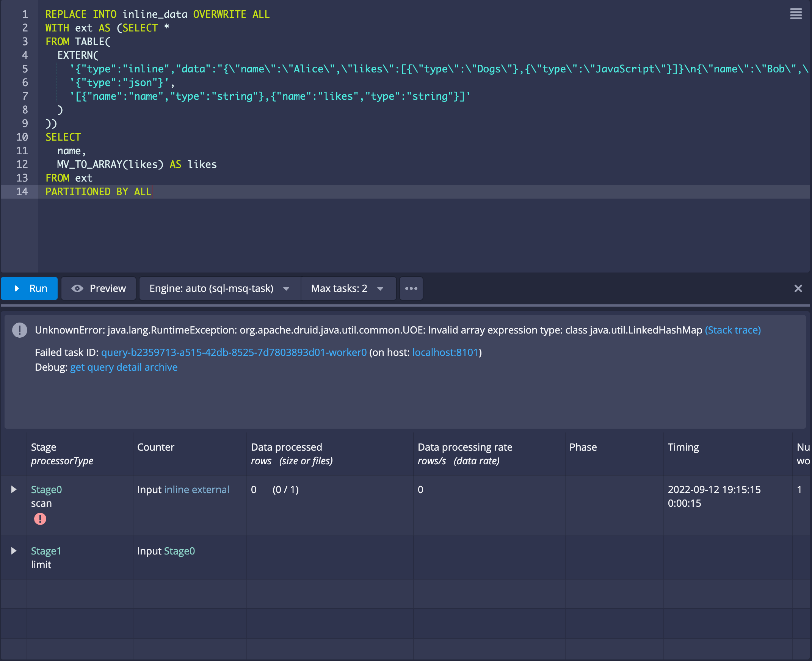Click the Data processed column header
Screen dimensions: 812x661
point(287,446)
